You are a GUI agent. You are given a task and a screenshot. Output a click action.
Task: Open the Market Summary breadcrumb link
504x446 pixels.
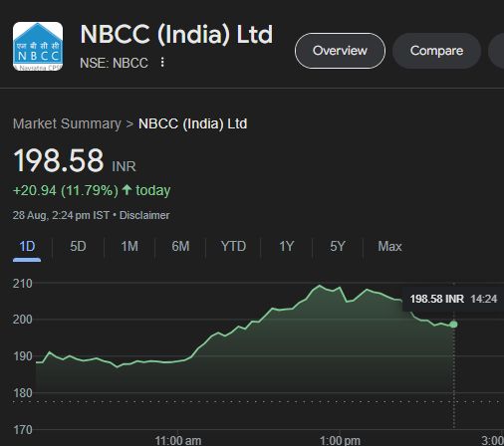pyautogui.click(x=67, y=123)
